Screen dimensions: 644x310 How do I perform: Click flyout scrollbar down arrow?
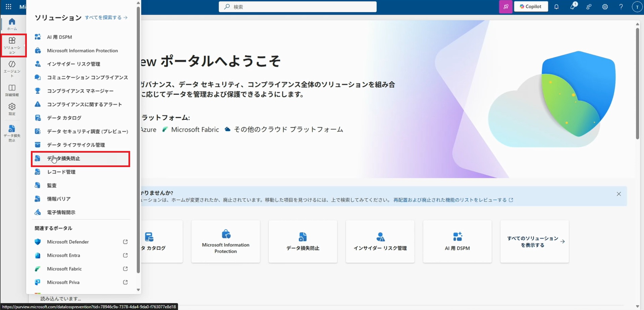point(138,290)
